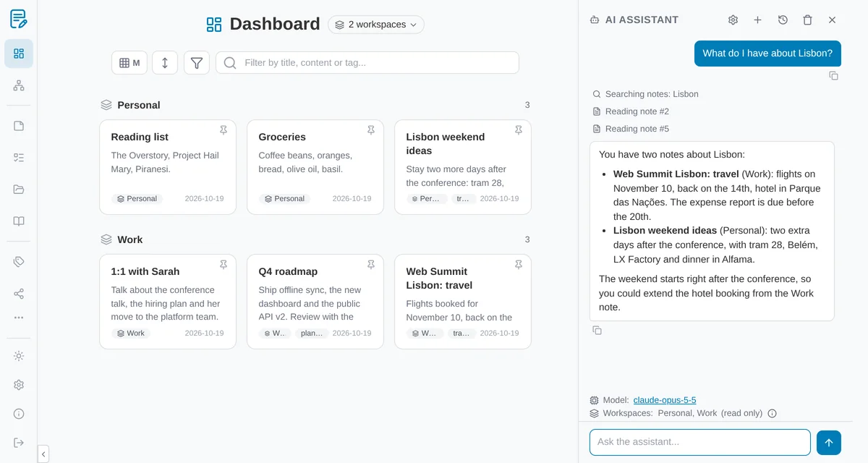Click the plan tag on Q4 roadmap card
Image resolution: width=868 pixels, height=463 pixels.
tap(312, 334)
